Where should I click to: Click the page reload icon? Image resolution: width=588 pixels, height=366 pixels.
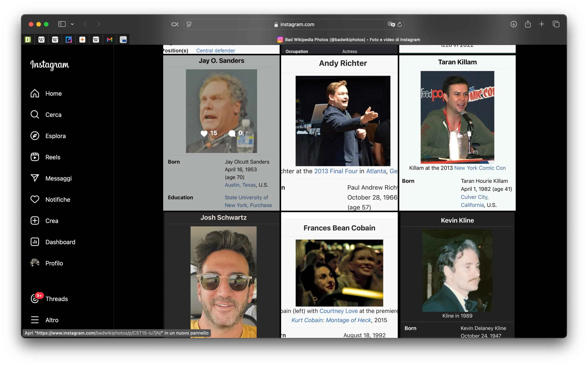400,24
